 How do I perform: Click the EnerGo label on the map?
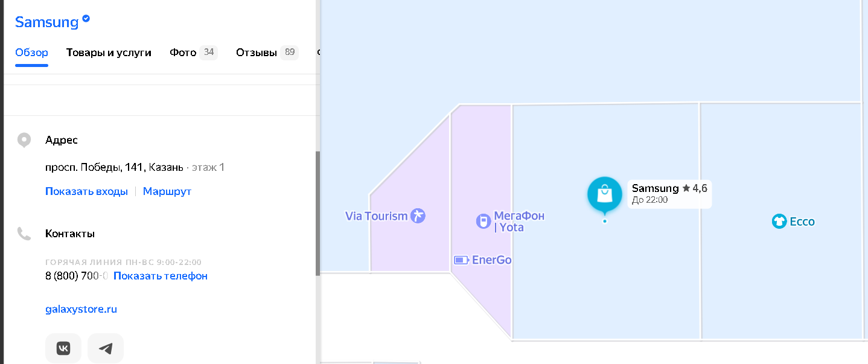pyautogui.click(x=492, y=260)
